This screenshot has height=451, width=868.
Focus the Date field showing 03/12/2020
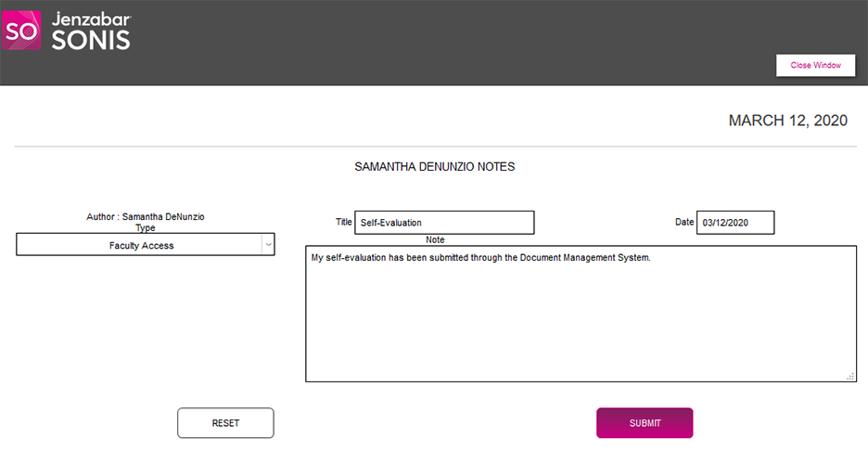tap(734, 223)
